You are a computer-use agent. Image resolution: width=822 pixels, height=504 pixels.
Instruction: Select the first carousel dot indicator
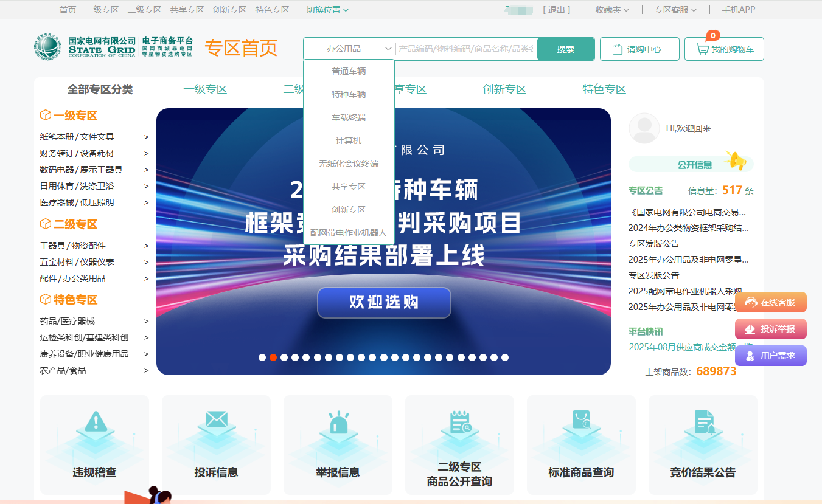[x=262, y=357]
